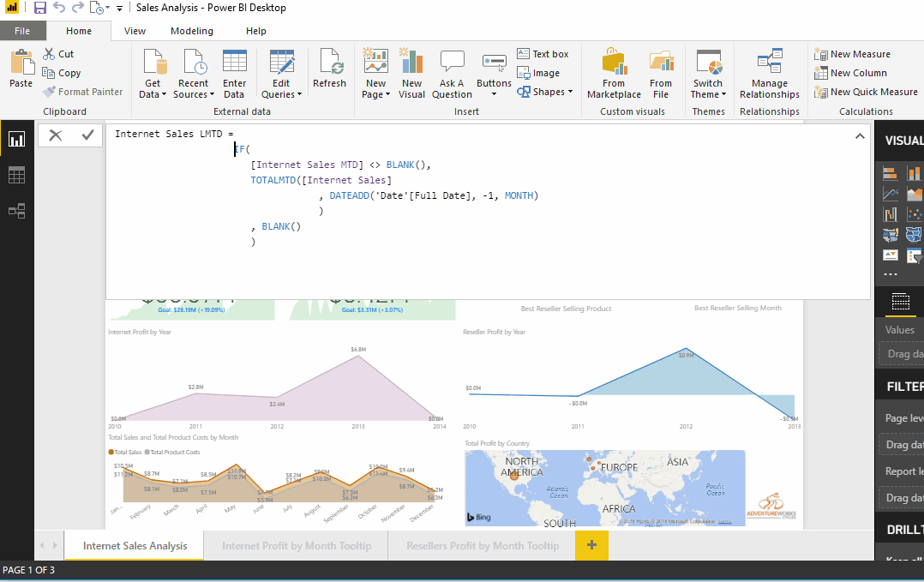The width and height of the screenshot is (924, 582).
Task: Select the shape map visual
Action: [x=914, y=235]
